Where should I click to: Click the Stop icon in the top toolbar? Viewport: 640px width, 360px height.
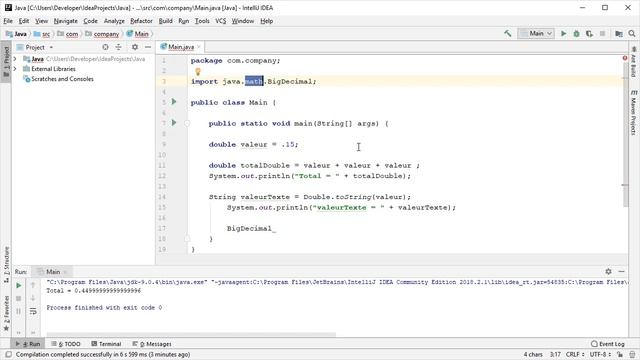(x=602, y=33)
